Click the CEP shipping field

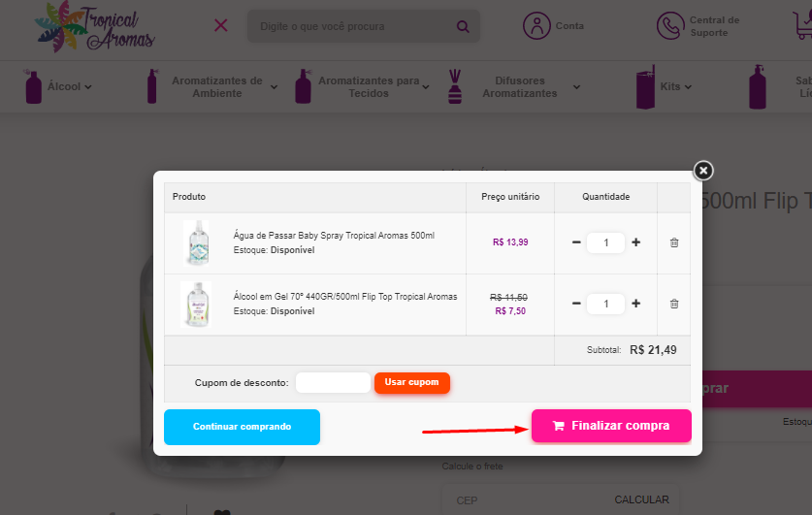pos(528,500)
